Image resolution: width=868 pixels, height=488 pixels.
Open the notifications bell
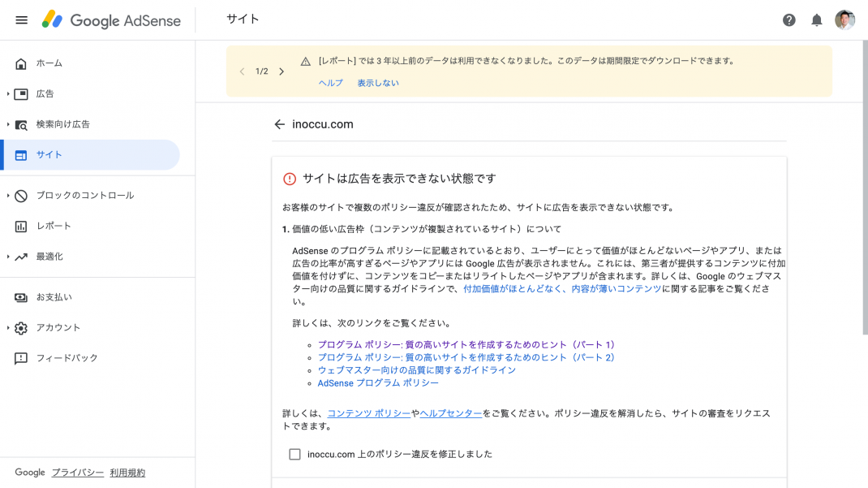817,20
